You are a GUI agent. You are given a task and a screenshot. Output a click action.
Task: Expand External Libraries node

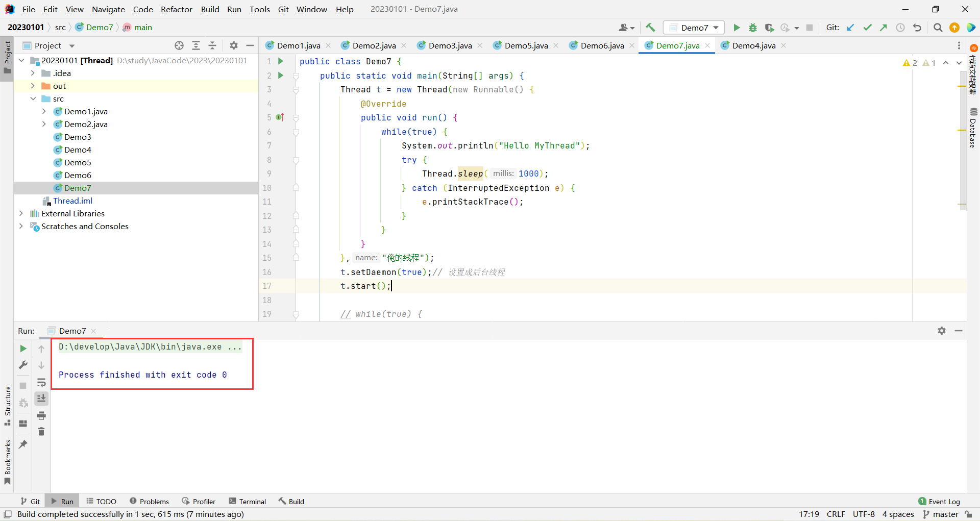click(21, 213)
